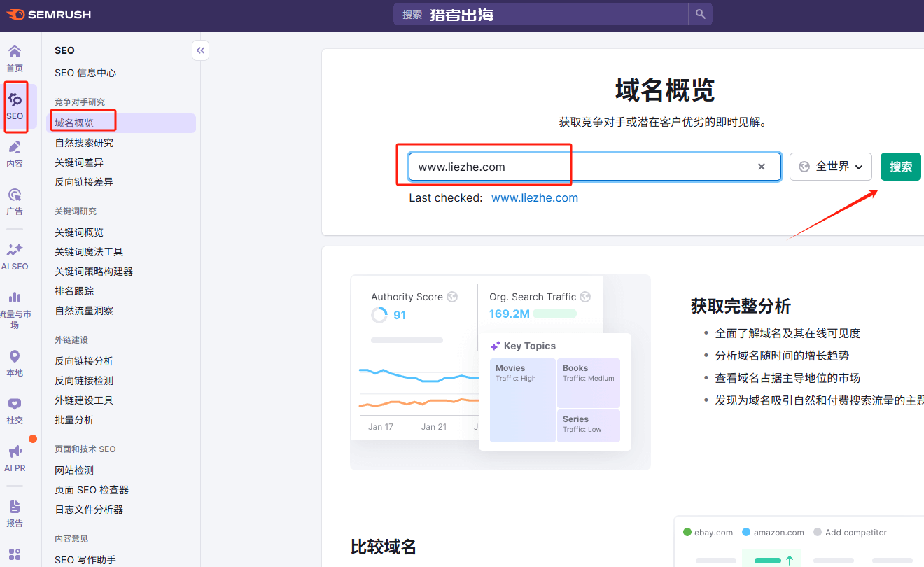Click the 竞争对手研究 section heading
The image size is (924, 567).
[80, 102]
